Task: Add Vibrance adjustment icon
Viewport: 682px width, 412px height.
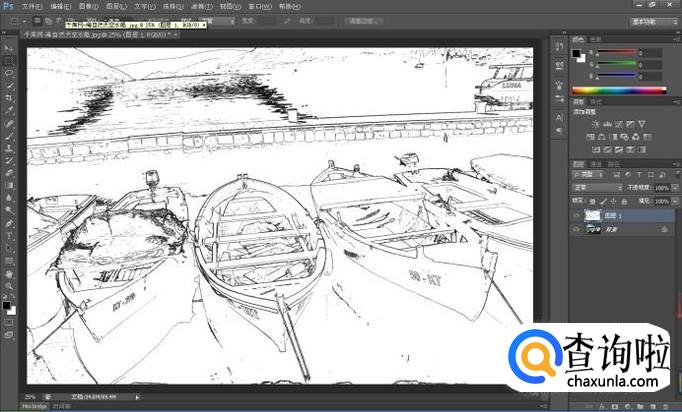Action: pos(642,124)
